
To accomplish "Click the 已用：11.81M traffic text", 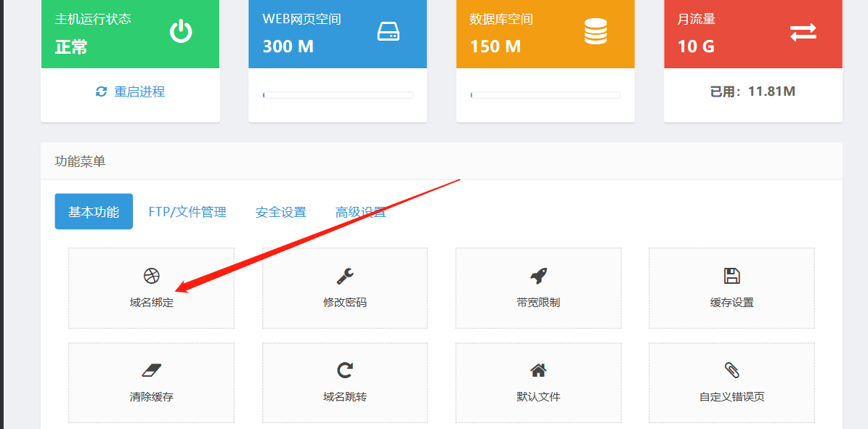I will click(753, 91).
